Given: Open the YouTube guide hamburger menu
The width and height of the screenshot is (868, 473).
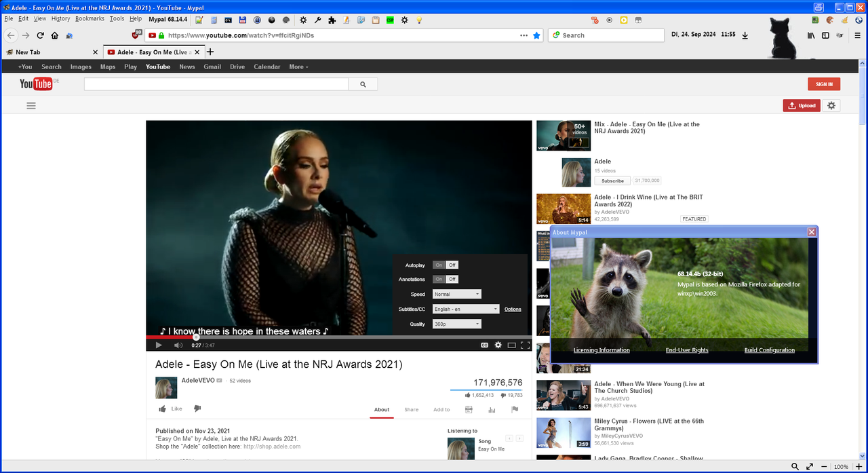Looking at the screenshot, I should click(31, 106).
